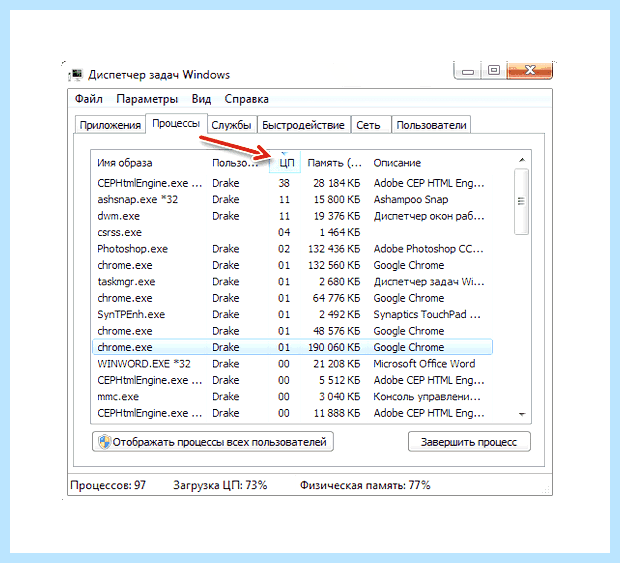Sort by the ЦП column header

click(x=285, y=163)
